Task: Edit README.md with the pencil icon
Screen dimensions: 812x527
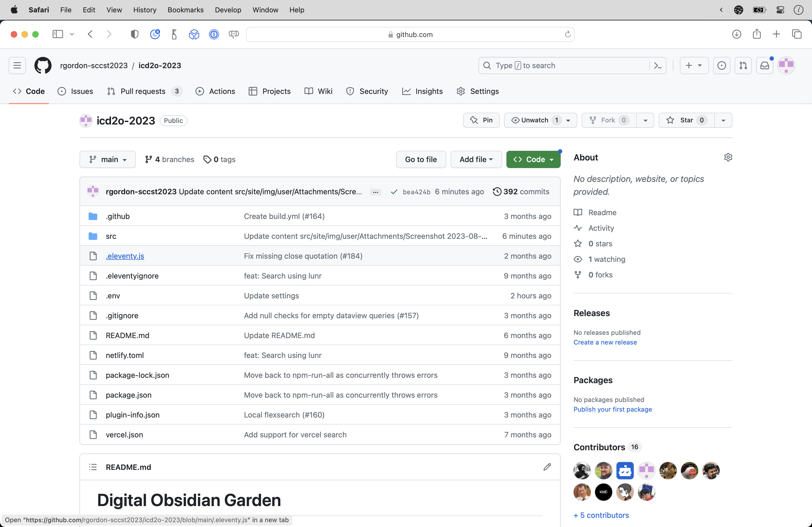Action: tap(547, 467)
